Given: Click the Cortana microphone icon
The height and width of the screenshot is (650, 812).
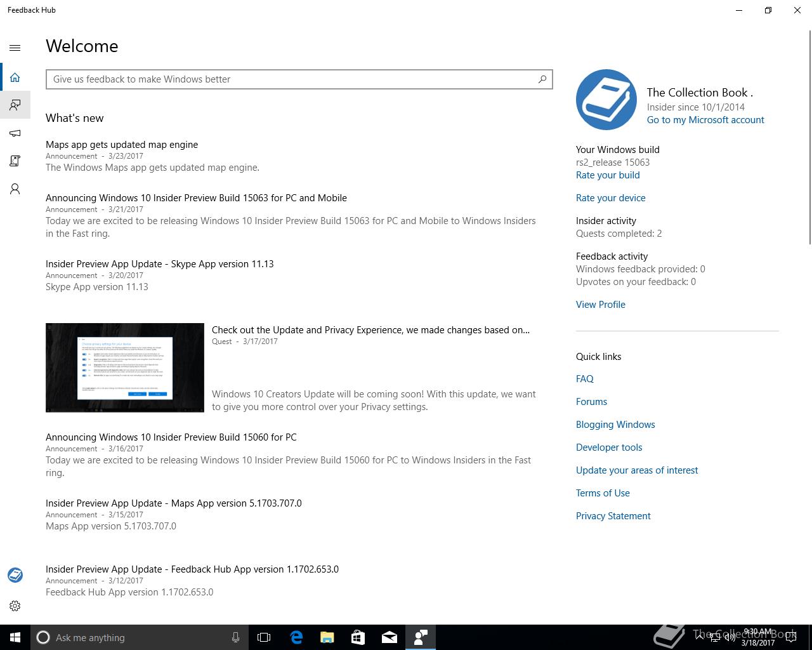Looking at the screenshot, I should click(235, 637).
